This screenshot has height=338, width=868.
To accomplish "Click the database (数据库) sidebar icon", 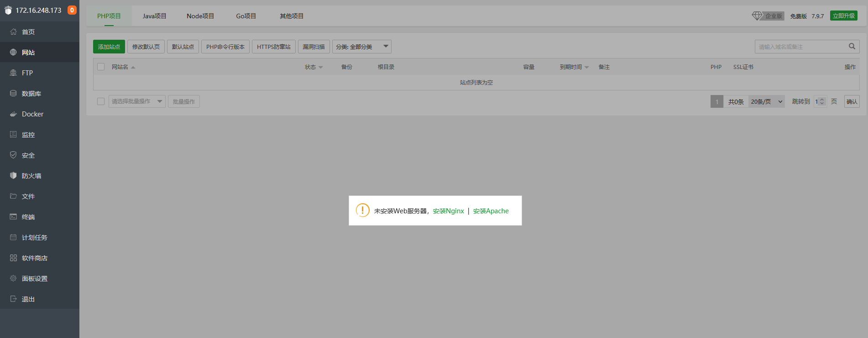I will (x=13, y=94).
